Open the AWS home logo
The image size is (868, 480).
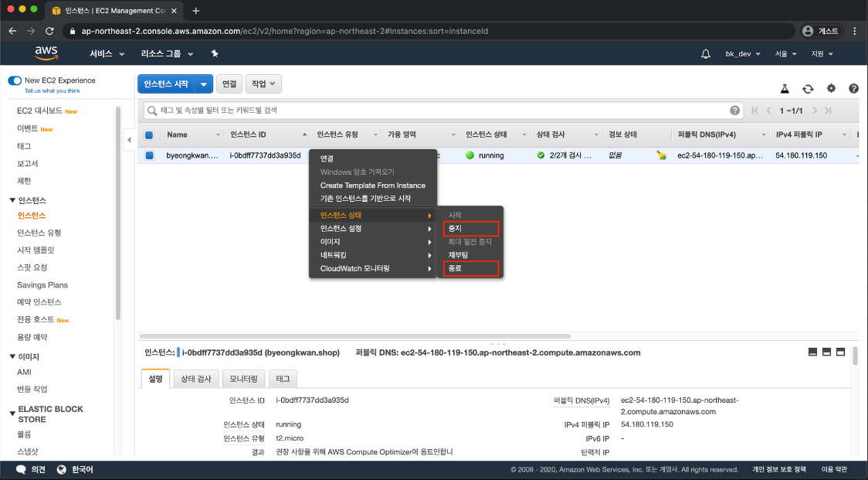(46, 53)
